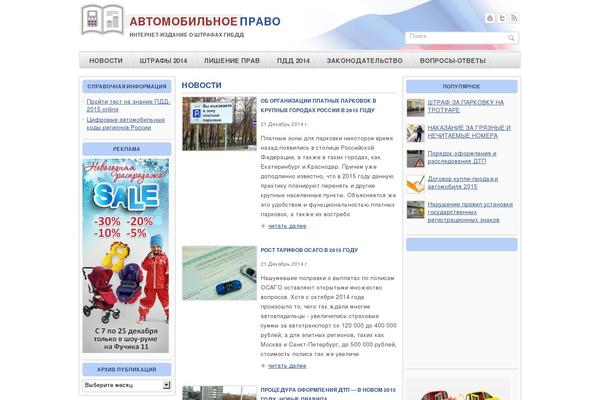The width and height of the screenshot is (600, 400).
Task: Open the Новости menu item
Action: pyautogui.click(x=106, y=60)
